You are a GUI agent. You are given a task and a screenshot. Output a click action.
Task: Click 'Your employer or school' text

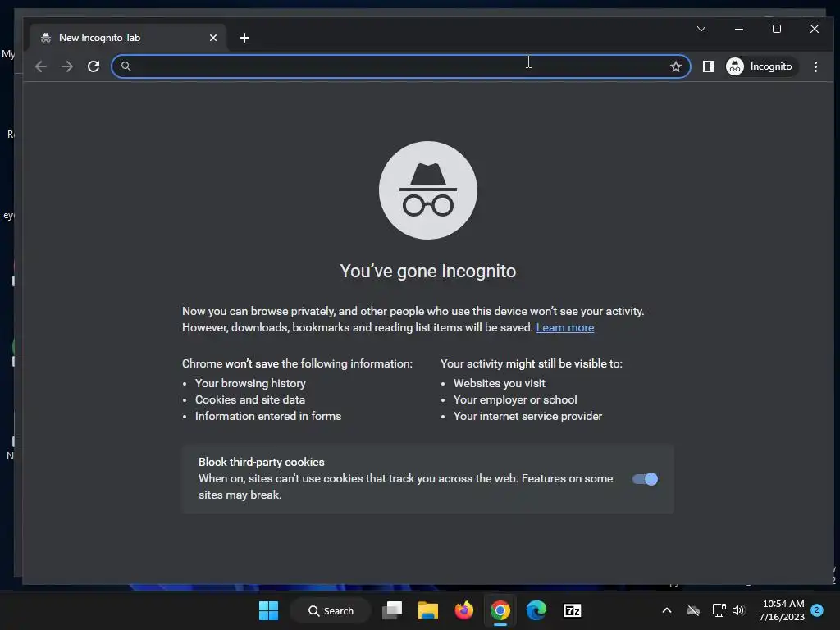click(x=515, y=399)
